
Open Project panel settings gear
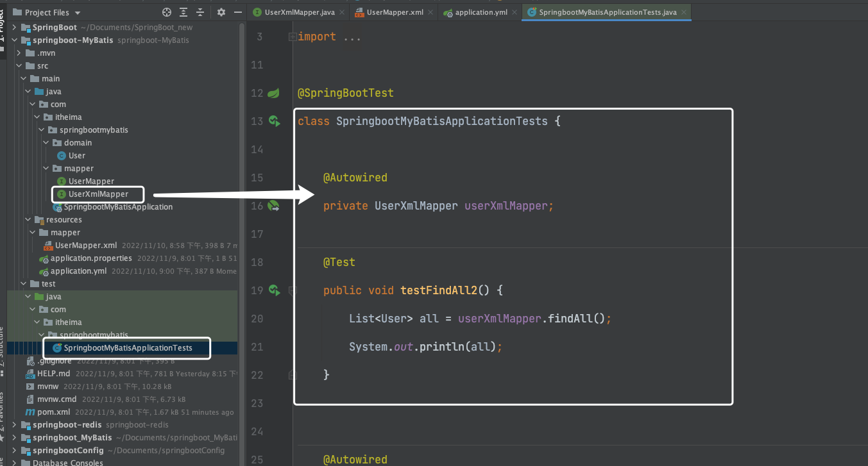[x=221, y=12]
